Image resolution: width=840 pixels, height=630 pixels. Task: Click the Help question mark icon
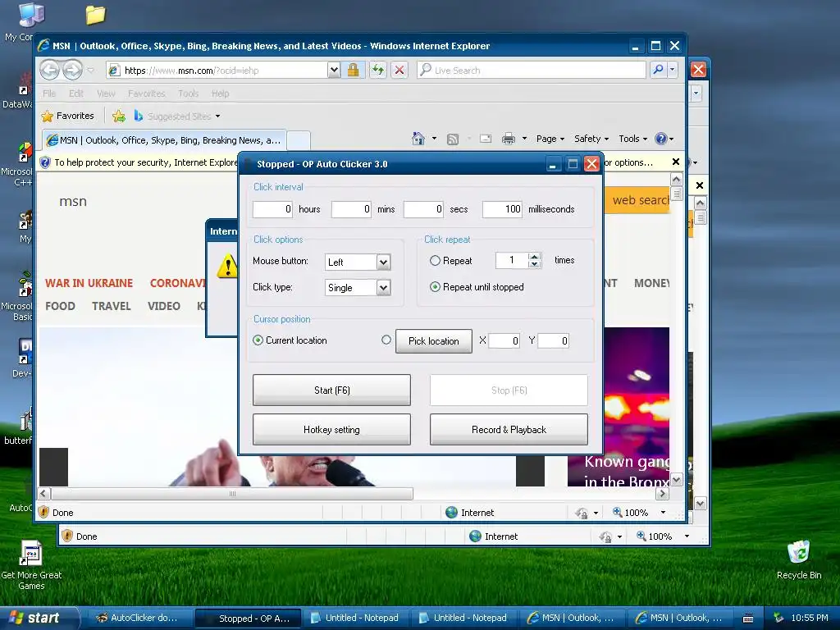[661, 139]
